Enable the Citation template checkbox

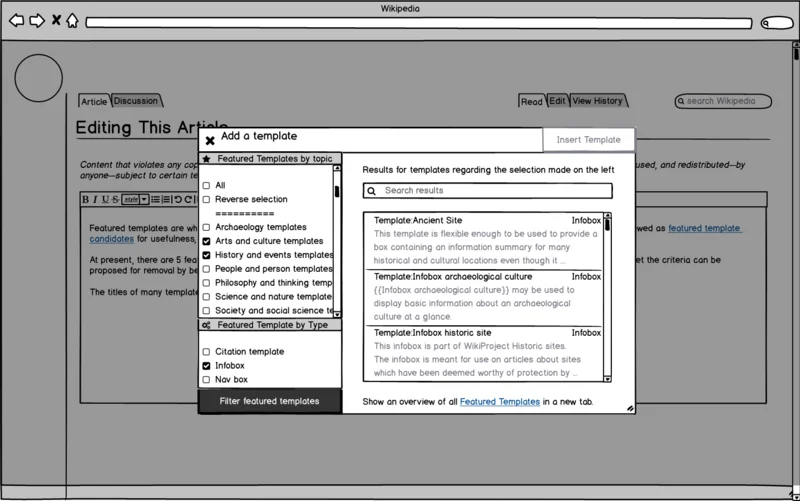point(207,352)
